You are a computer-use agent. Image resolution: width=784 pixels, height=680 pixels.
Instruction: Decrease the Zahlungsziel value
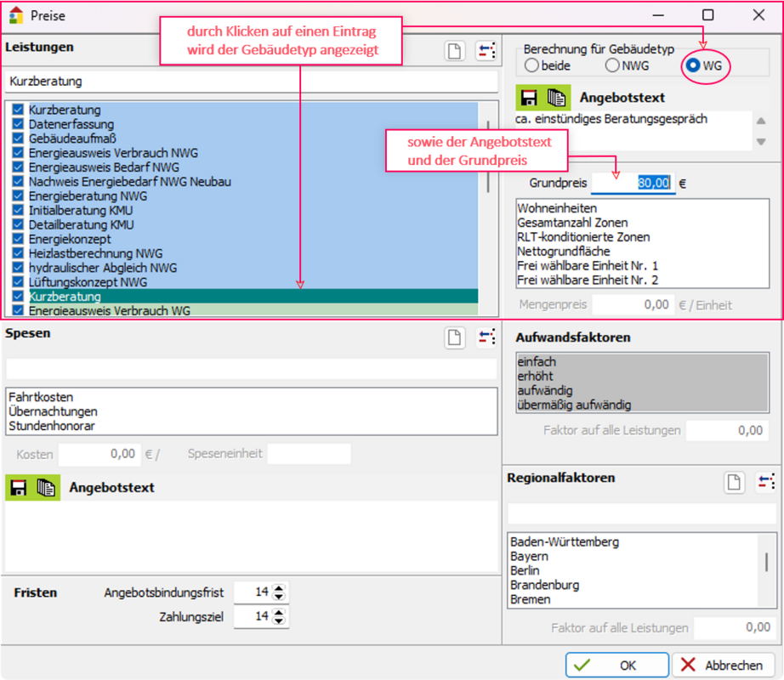[x=279, y=621]
